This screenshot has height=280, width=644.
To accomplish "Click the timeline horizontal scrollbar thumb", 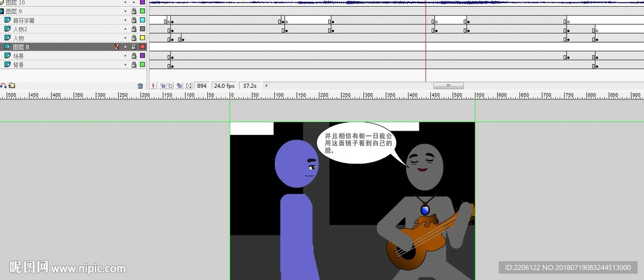I will click(x=448, y=85).
